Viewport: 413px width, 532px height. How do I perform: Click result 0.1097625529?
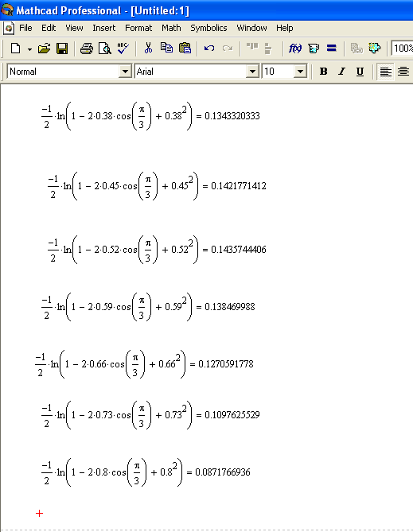[232, 414]
